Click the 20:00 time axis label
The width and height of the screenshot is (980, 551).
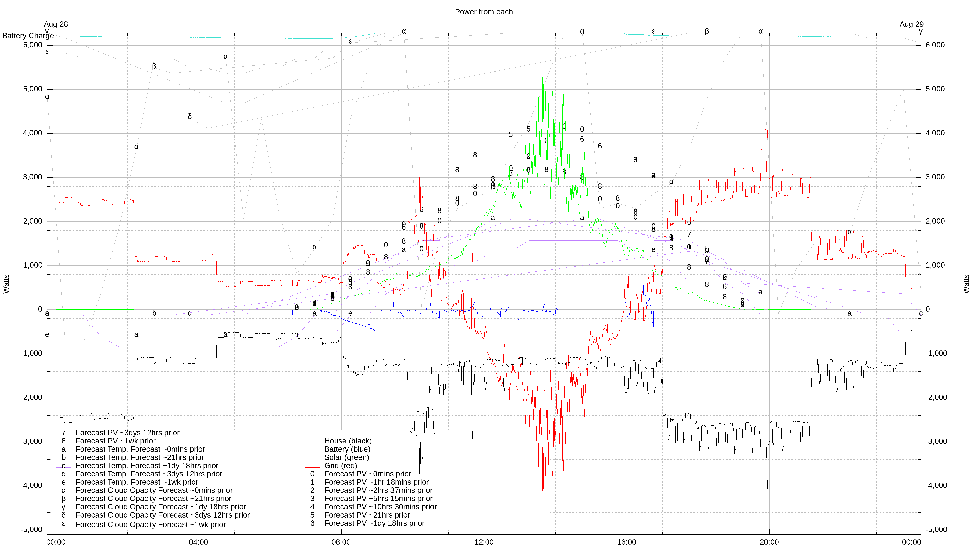pos(769,542)
